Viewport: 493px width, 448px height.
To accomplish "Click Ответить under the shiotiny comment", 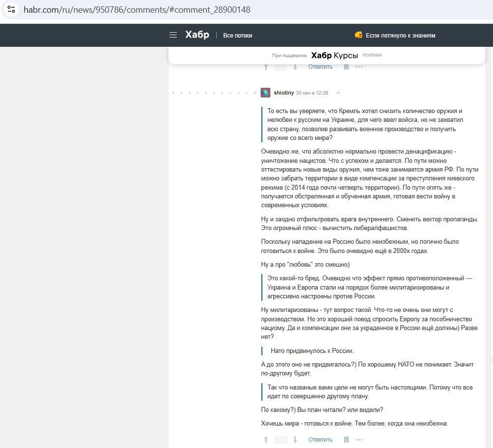I will pyautogui.click(x=320, y=440).
